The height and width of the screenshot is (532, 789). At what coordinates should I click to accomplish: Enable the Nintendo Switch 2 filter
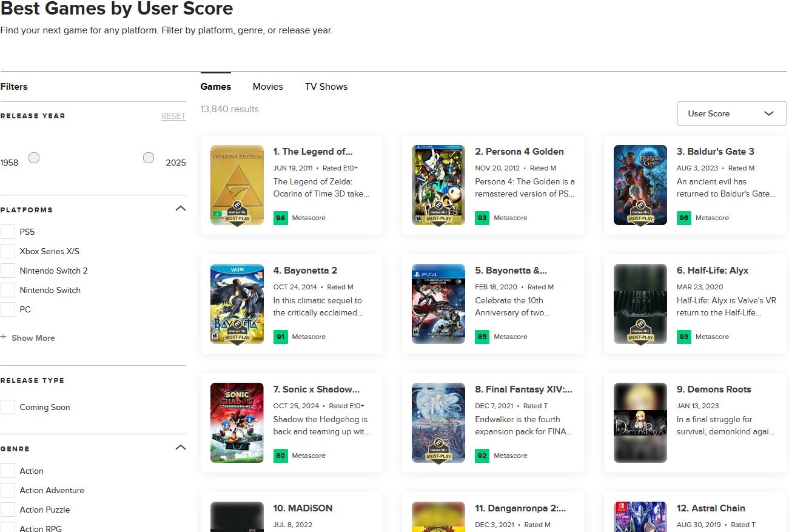pyautogui.click(x=8, y=271)
